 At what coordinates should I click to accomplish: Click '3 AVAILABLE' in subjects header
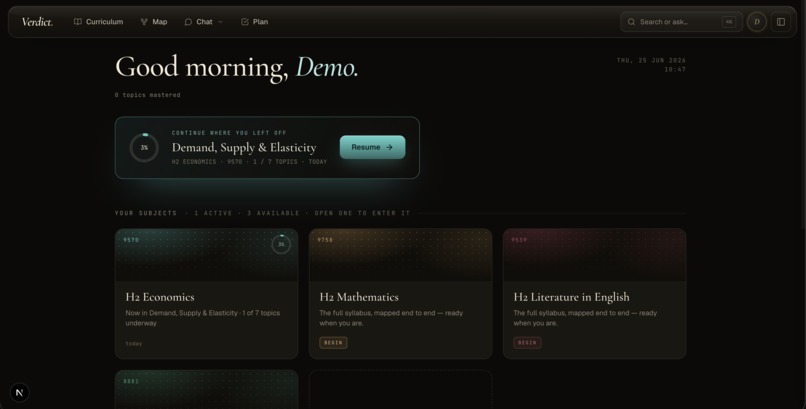[273, 213]
